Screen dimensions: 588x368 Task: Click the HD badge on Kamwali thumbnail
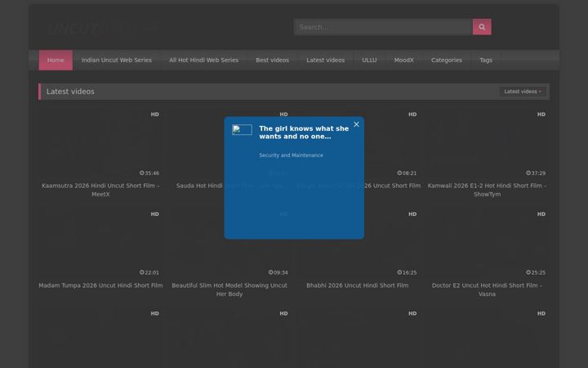(x=541, y=114)
